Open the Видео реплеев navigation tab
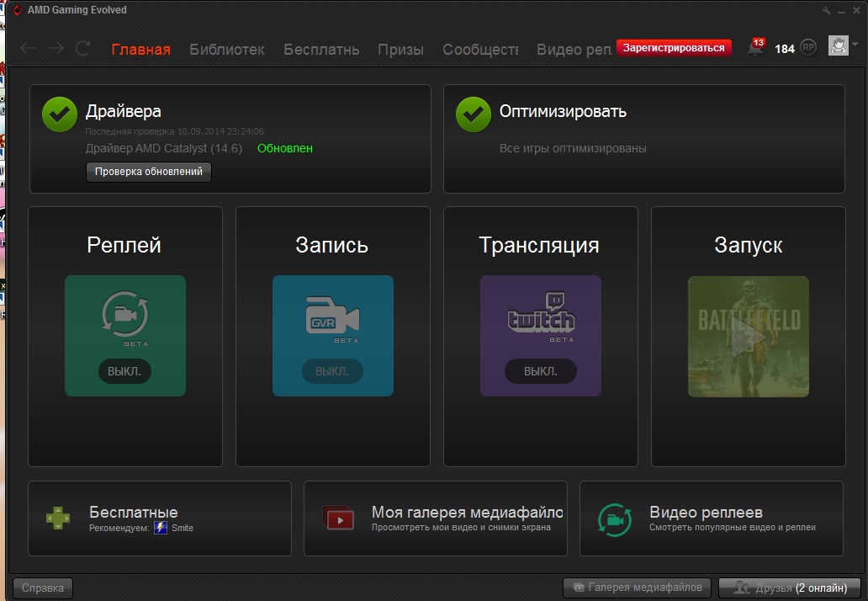 click(x=574, y=50)
